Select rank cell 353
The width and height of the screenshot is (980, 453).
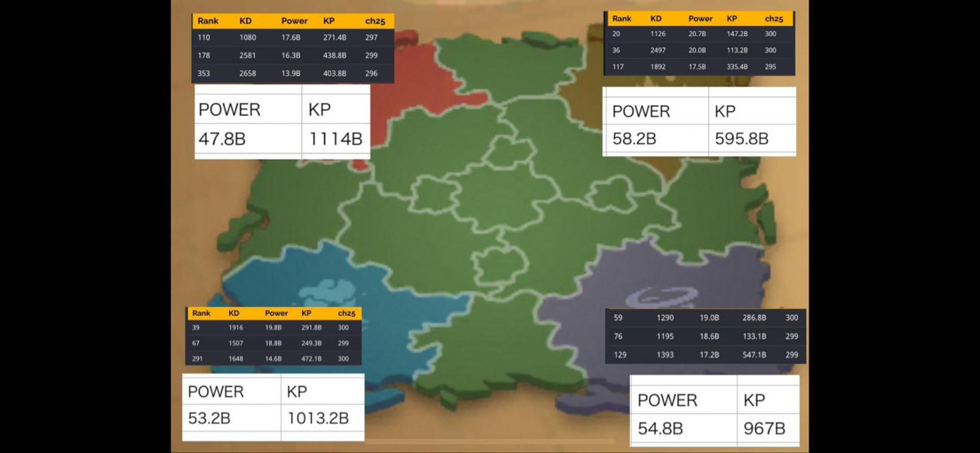(203, 73)
